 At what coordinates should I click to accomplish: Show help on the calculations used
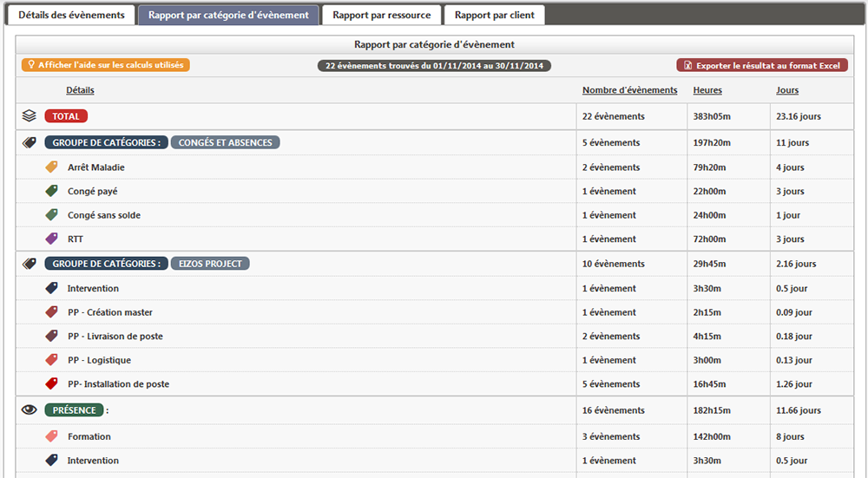(x=106, y=65)
